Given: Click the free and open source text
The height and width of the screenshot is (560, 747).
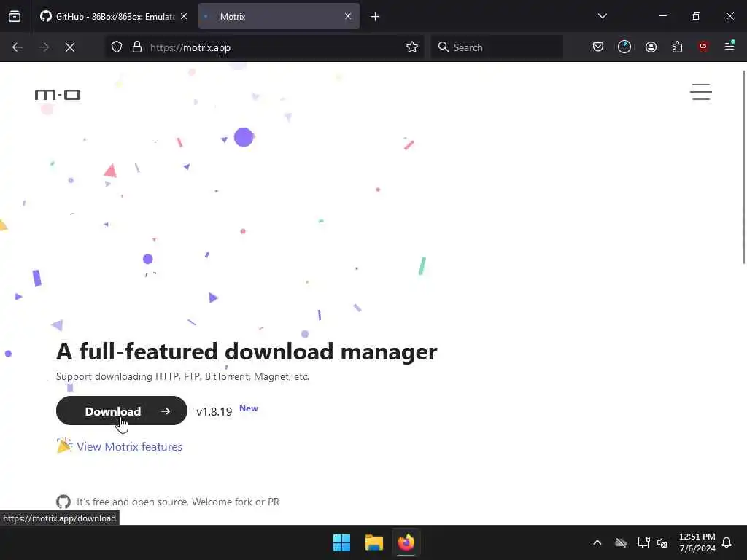Looking at the screenshot, I should 178,502.
